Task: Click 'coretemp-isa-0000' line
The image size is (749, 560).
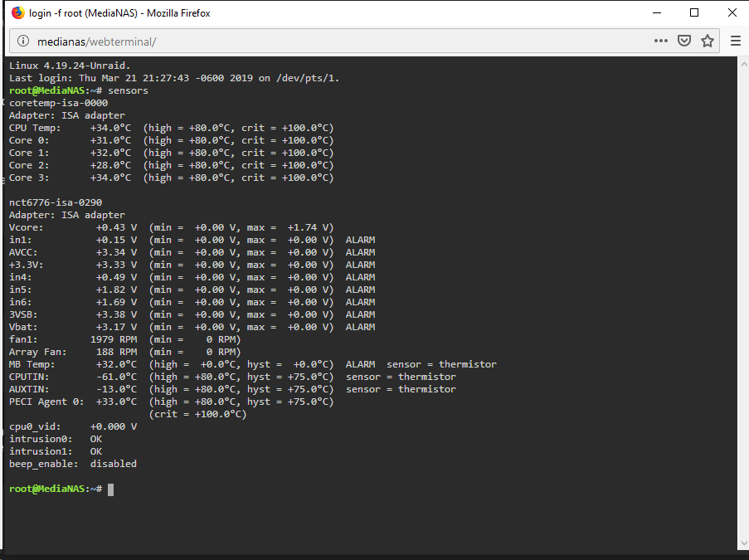Action: pyautogui.click(x=58, y=103)
